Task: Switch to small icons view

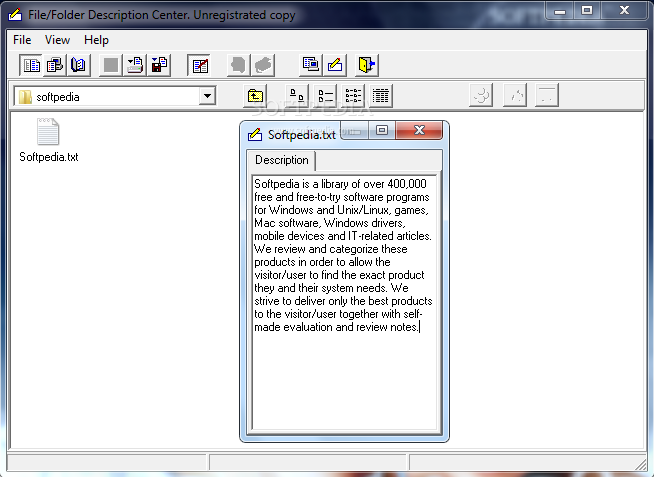Action: pyautogui.click(x=325, y=96)
